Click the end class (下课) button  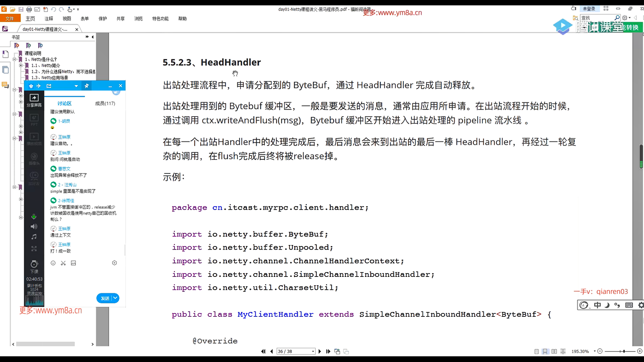pyautogui.click(x=34, y=265)
